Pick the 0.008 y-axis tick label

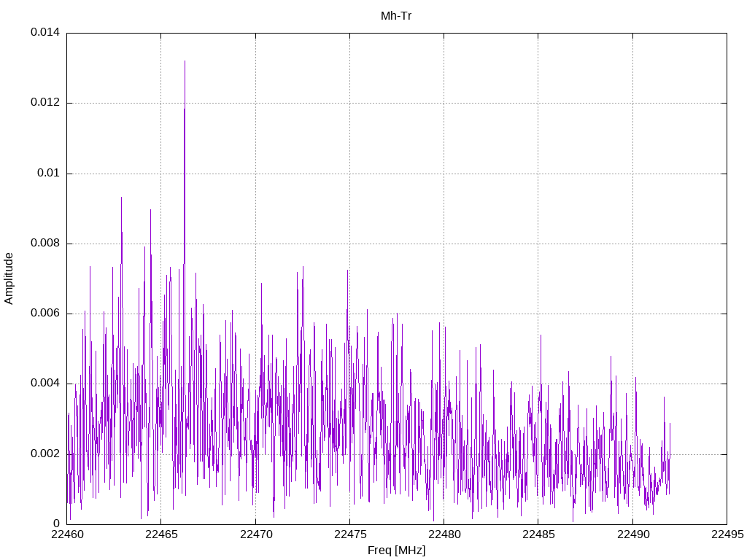(x=44, y=244)
